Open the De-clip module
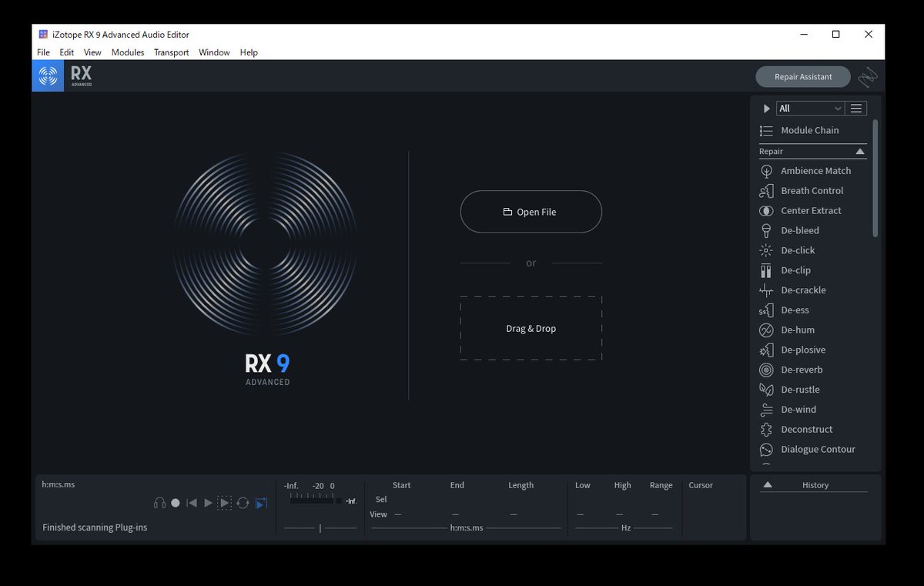This screenshot has height=586, width=924. [x=795, y=270]
